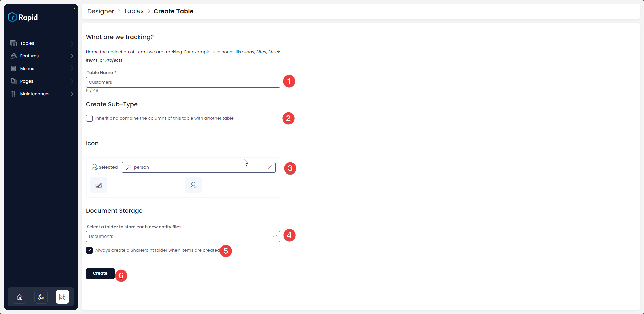Click the Always create a SharePoint folder label
This screenshot has height=314, width=644.
(x=158, y=250)
